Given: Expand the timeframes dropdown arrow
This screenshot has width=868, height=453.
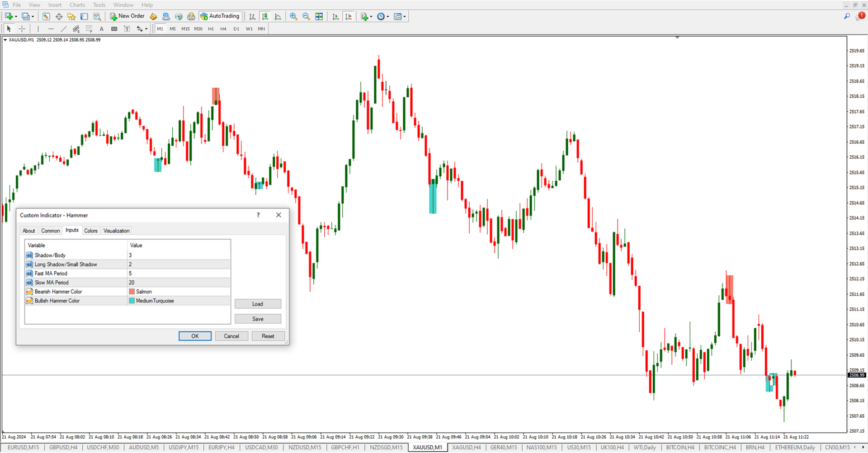Looking at the screenshot, I should coord(387,16).
